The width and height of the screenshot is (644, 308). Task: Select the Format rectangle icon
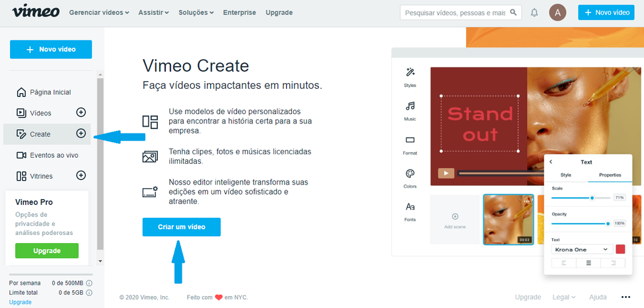coord(410,140)
